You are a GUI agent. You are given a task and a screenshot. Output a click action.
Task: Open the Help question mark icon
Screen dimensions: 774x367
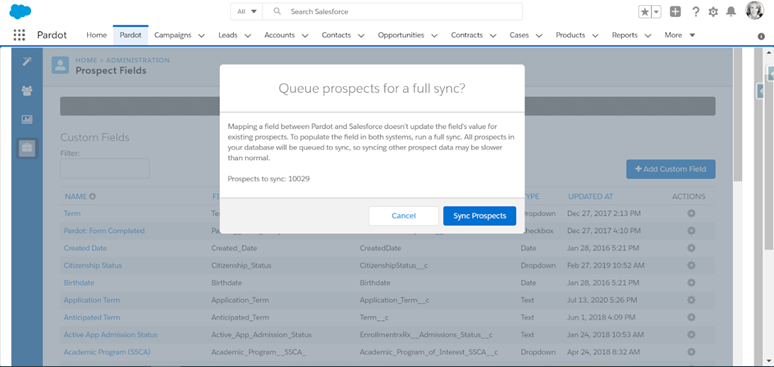pos(696,12)
